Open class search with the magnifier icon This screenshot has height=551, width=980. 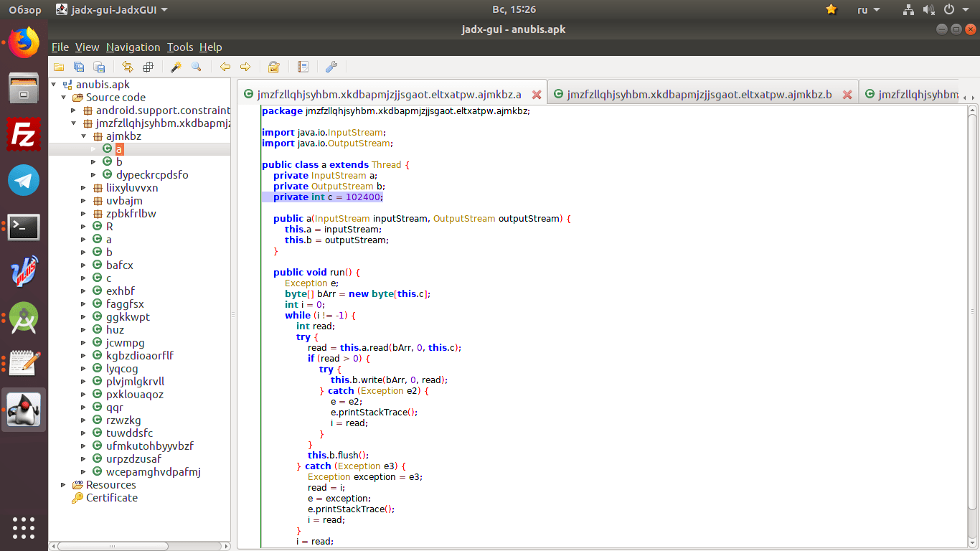[196, 67]
